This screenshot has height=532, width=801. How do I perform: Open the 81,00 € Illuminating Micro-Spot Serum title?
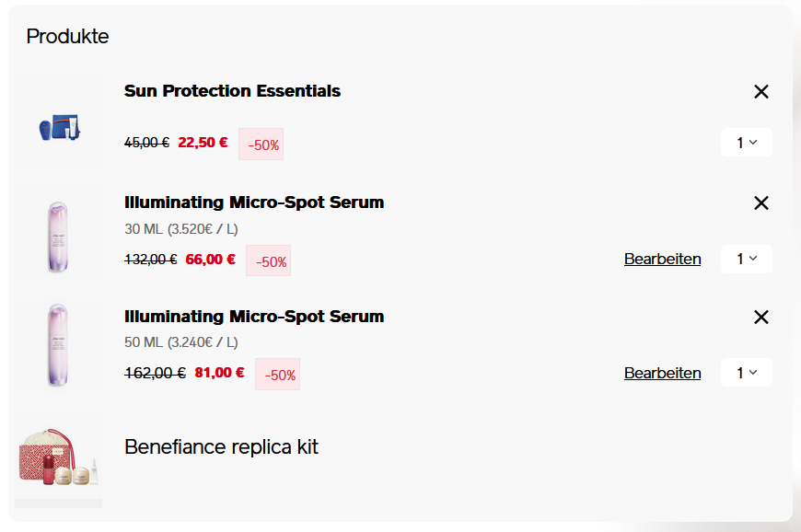pyautogui.click(x=254, y=317)
